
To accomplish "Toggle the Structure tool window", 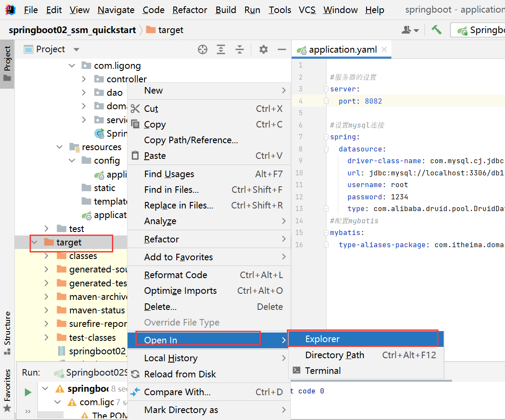I will click(x=7, y=333).
